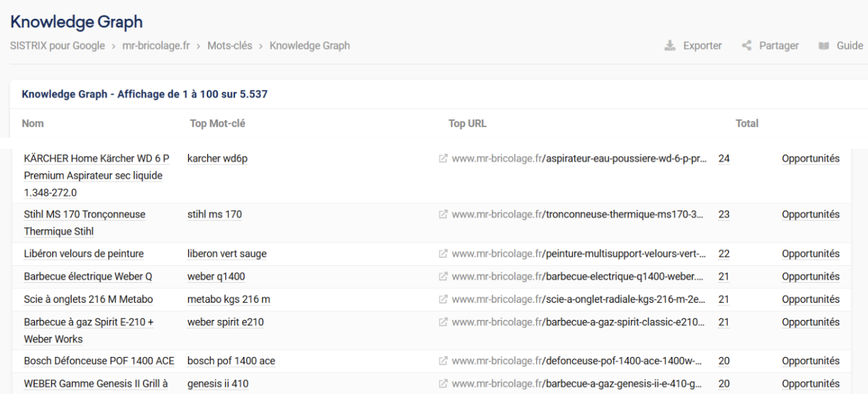Open external link icon for karcher wd6p URL
Screen dimensions: 868x394
coord(444,159)
